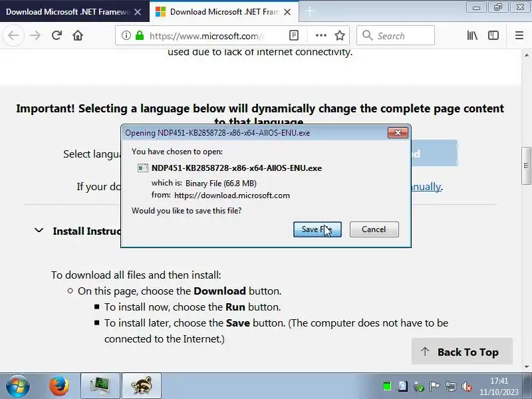Click the scrollbar up arrow
Screen dimensions: 532x399
point(527,55)
